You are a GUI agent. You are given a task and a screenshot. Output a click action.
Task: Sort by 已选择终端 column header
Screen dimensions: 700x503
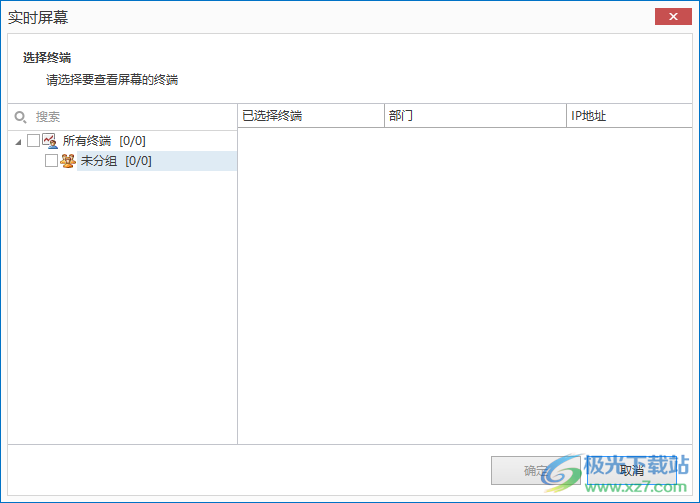(311, 116)
